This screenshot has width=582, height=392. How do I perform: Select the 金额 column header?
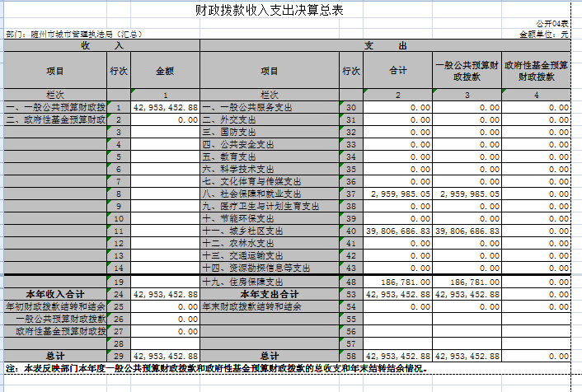(165, 71)
